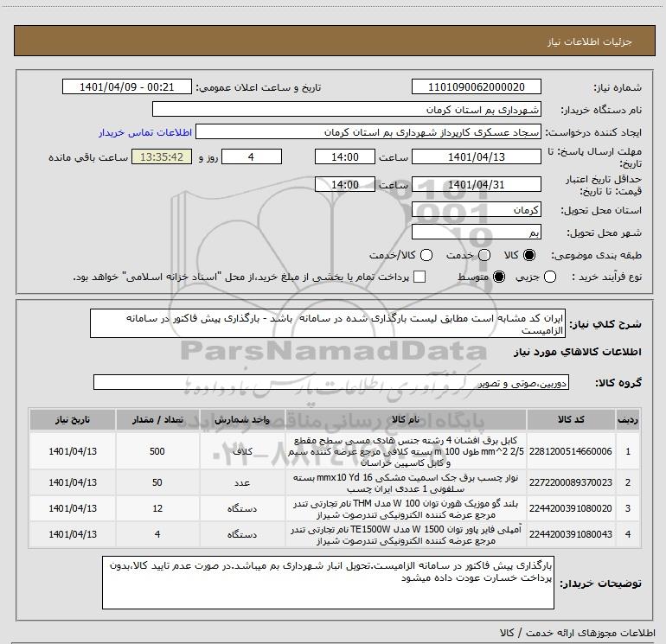The height and width of the screenshot is (644, 666).
Task: Click the جزئیات اطلاعات نیاز header title
Action: coord(589,41)
